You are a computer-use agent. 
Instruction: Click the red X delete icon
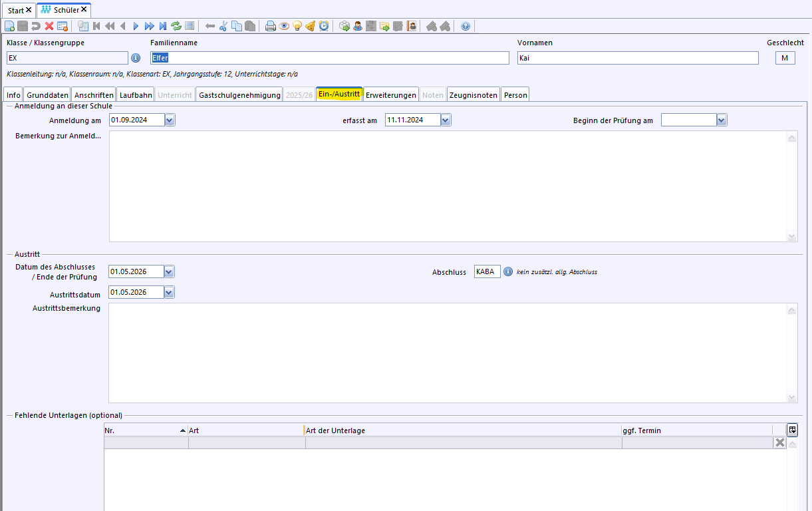pyautogui.click(x=49, y=26)
